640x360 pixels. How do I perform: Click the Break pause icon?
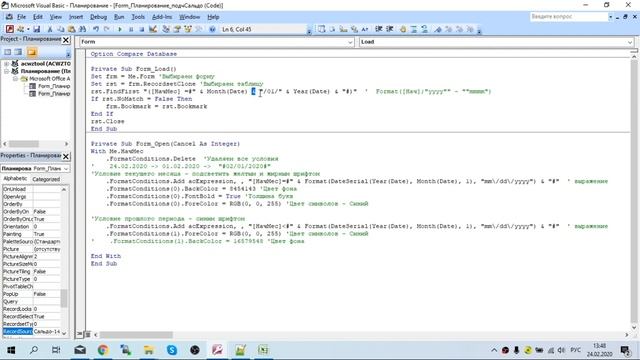[131, 29]
